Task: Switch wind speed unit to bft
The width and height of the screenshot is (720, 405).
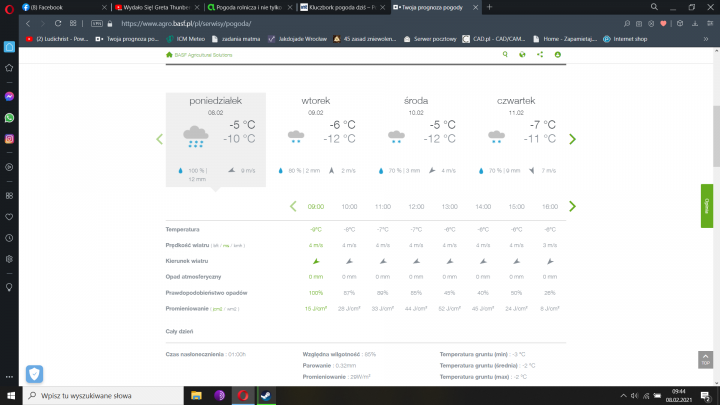Action: pos(215,246)
